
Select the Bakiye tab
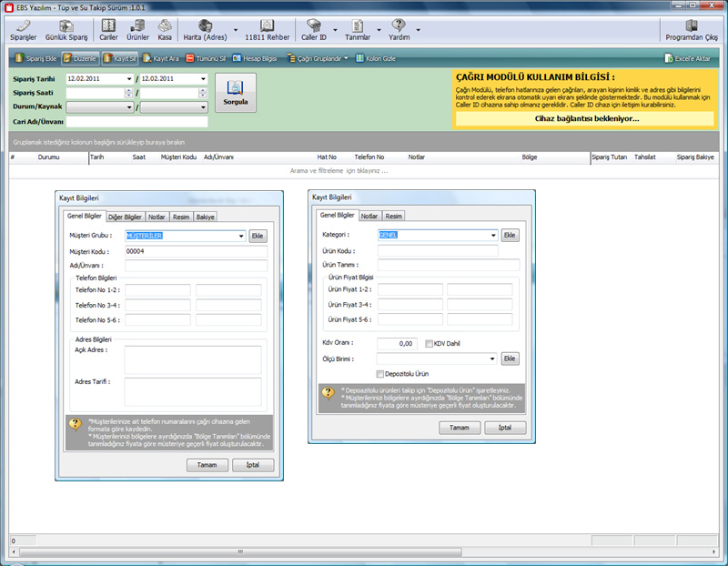pos(206,217)
